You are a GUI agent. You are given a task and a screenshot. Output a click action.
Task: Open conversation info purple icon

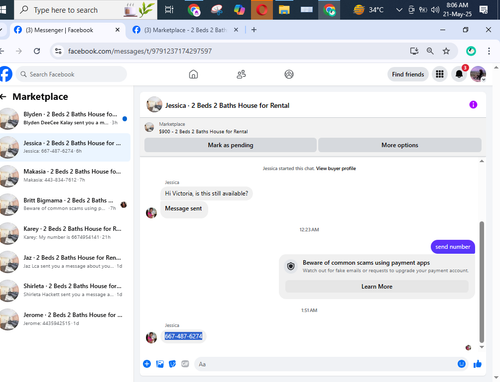[x=473, y=105]
